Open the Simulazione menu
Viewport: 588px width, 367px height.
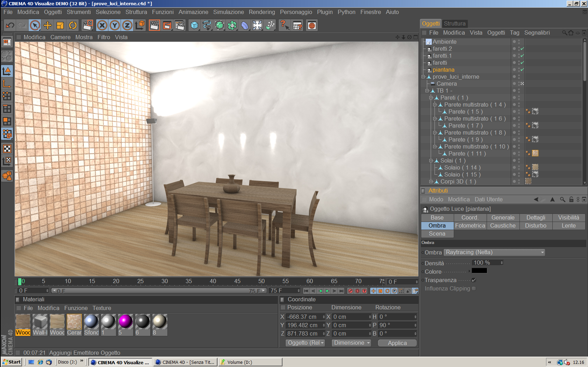pos(229,12)
